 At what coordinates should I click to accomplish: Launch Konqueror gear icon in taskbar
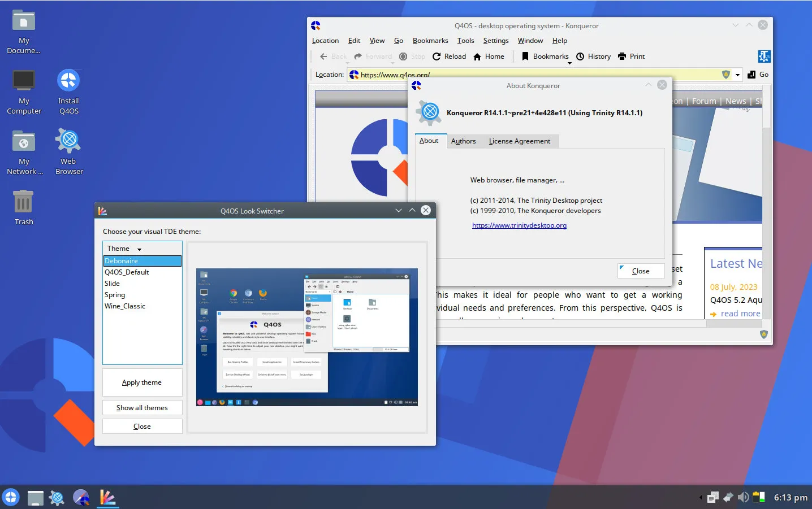pyautogui.click(x=57, y=498)
